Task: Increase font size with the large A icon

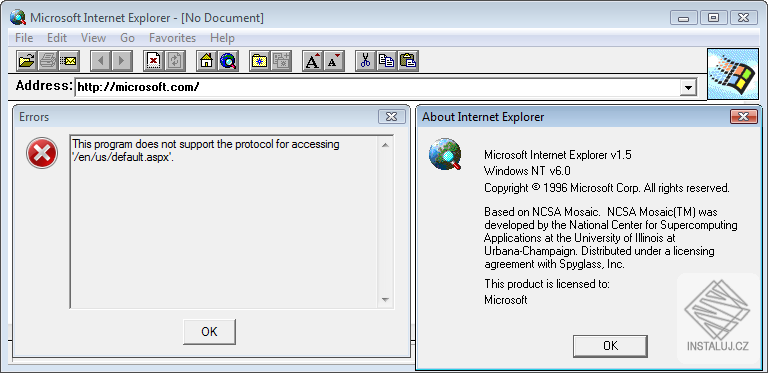Action: tap(312, 61)
